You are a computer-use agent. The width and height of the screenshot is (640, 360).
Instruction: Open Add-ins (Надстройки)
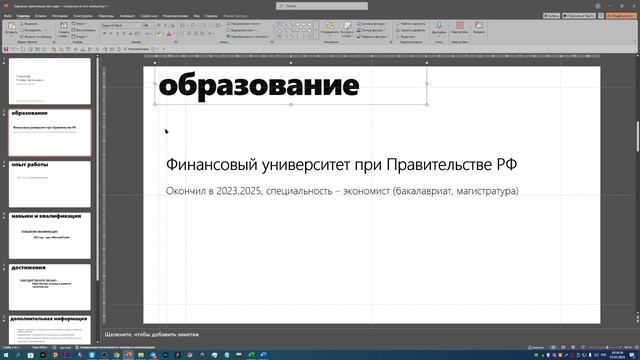[x=459, y=28]
